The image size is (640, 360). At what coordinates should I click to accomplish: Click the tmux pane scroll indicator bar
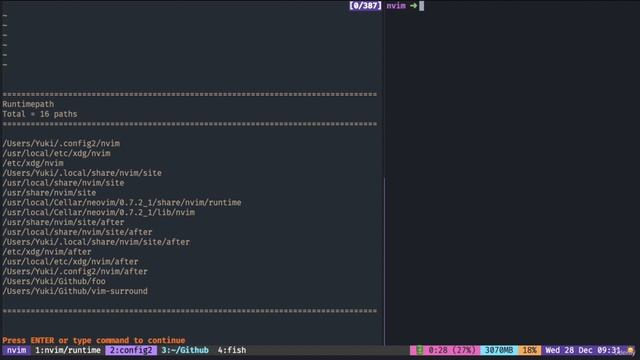click(x=384, y=261)
